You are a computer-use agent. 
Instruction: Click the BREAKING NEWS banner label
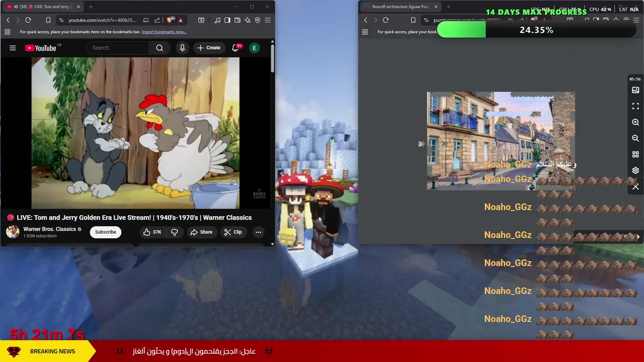52,351
